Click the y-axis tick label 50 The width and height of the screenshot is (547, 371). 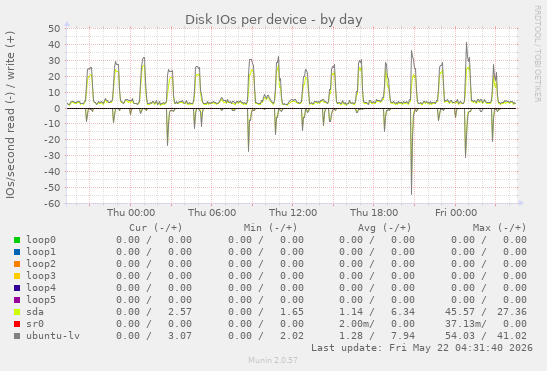coord(54,28)
